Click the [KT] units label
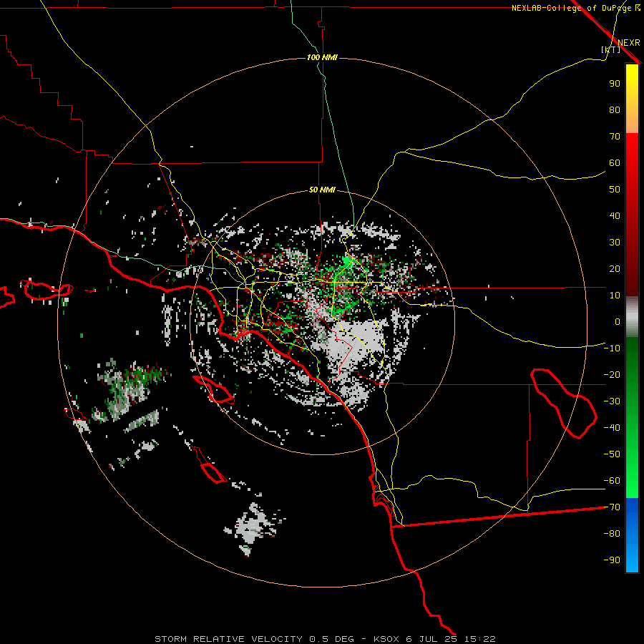 611,49
